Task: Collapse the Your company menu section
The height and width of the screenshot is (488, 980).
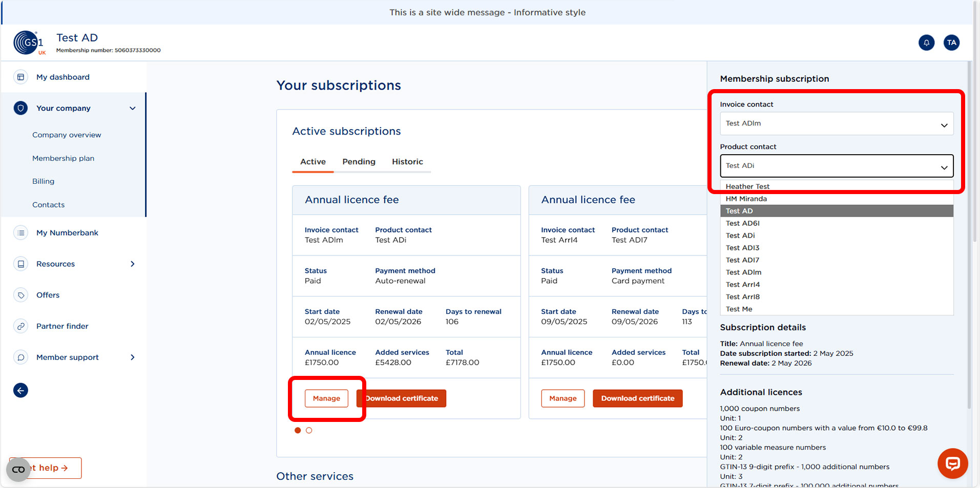Action: click(132, 108)
